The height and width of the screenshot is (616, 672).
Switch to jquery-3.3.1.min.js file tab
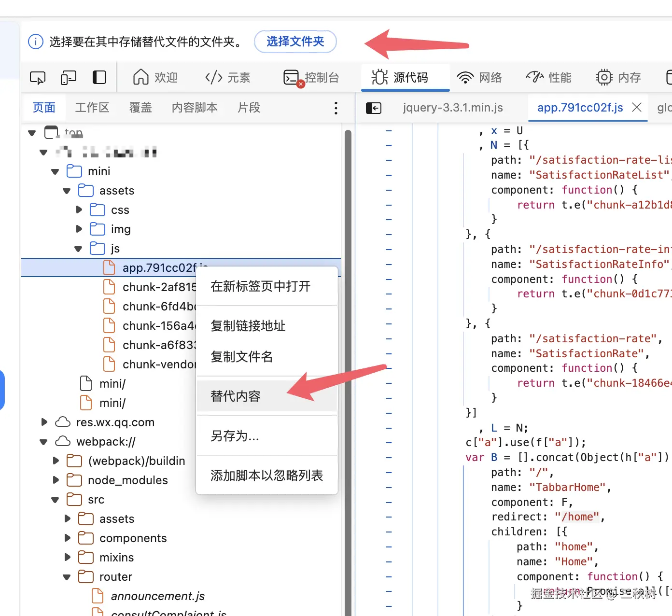click(453, 108)
